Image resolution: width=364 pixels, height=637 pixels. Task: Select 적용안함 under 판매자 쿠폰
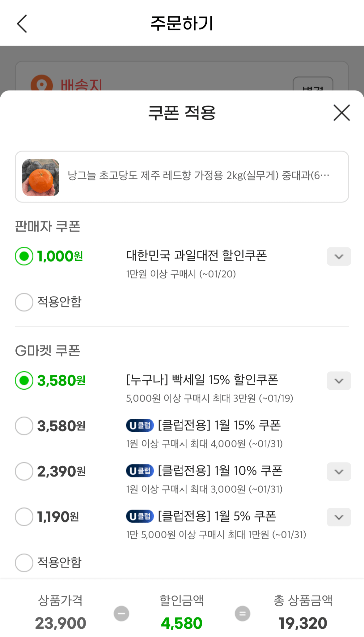tap(24, 302)
